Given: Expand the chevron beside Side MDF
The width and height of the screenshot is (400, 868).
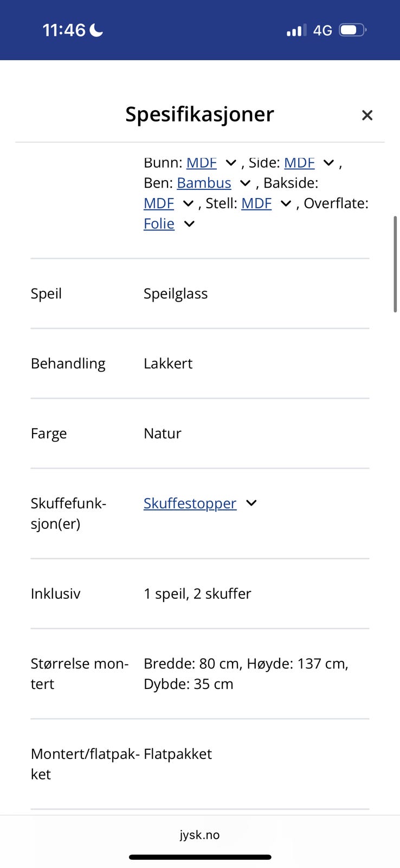Looking at the screenshot, I should point(328,163).
